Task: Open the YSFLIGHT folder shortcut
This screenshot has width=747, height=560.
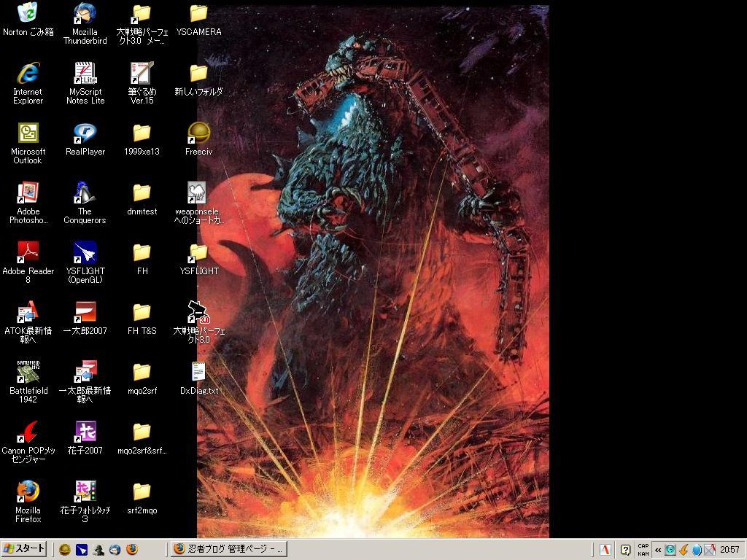Action: (198, 259)
